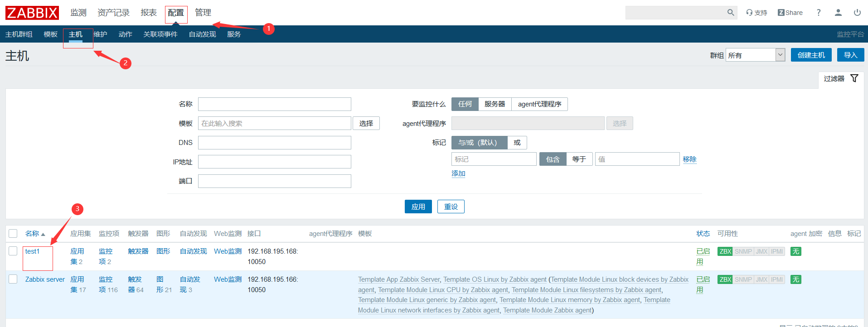868x327 pixels.
Task: Focus the DNS filter field
Action: (x=275, y=143)
